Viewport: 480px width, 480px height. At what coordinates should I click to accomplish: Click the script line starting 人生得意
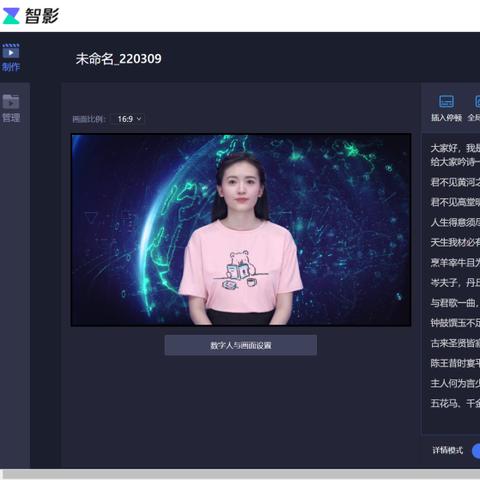click(x=455, y=222)
